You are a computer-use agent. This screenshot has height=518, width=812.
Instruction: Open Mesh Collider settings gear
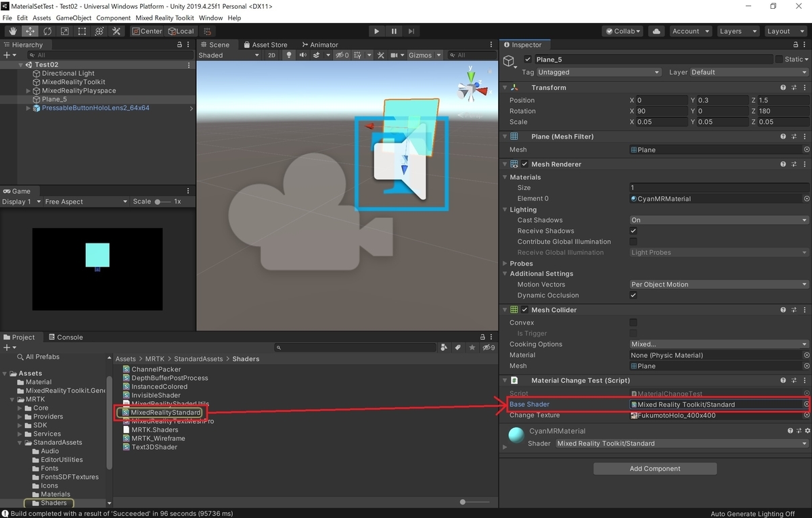pyautogui.click(x=803, y=310)
